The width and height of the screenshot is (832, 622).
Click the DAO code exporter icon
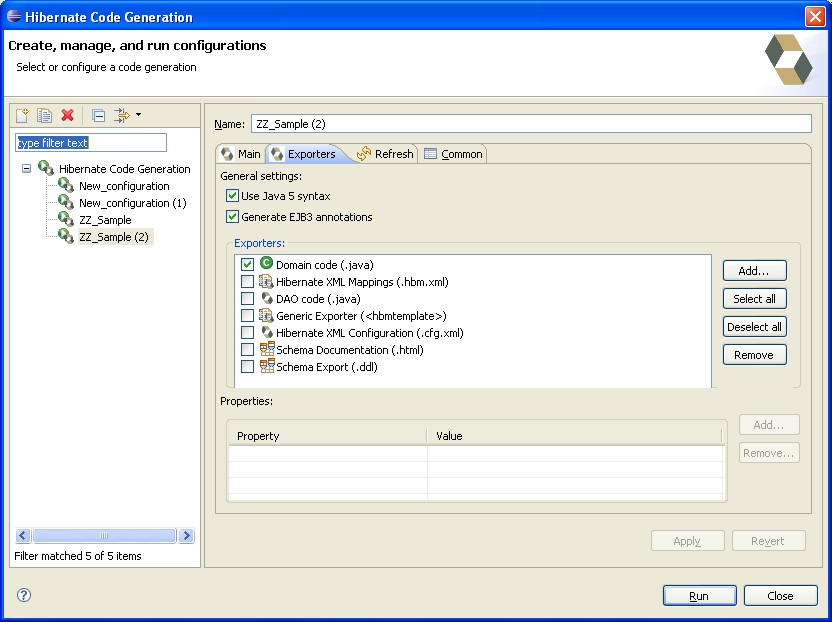pos(267,298)
